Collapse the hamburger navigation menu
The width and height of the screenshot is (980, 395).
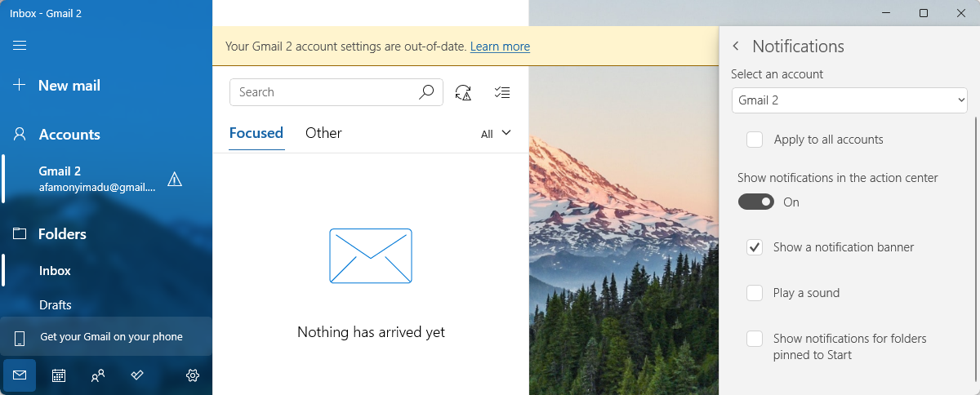[20, 46]
